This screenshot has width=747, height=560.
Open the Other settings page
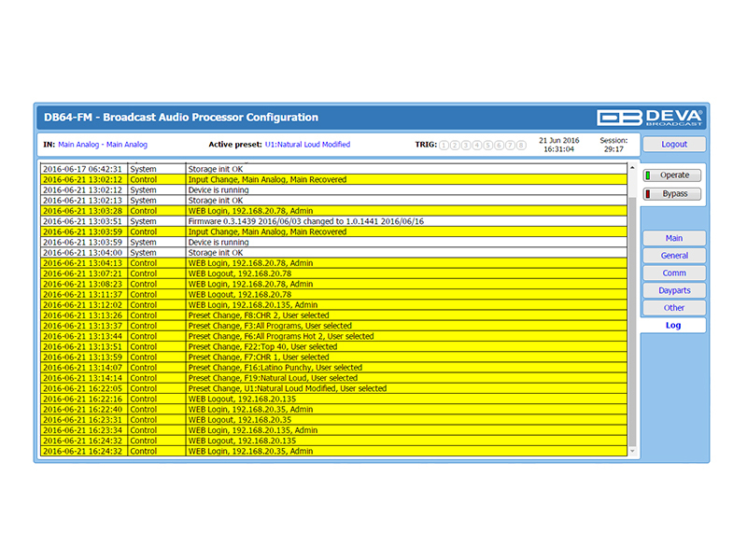coord(674,308)
